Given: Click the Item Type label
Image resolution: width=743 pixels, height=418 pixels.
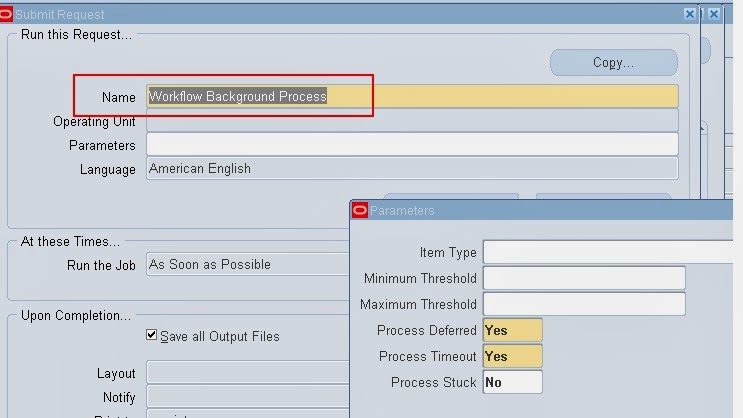Looking at the screenshot, I should point(448,253).
